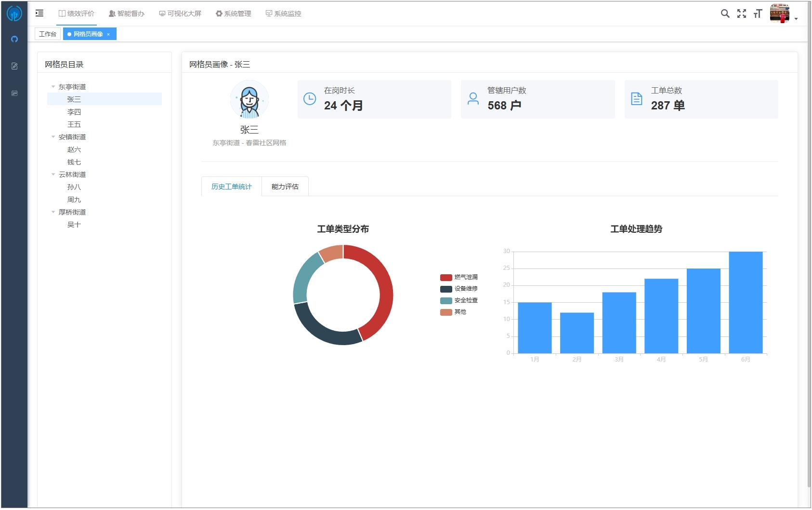812x510 pixels.
Task: Click the user avatar picture in header
Action: tap(779, 13)
